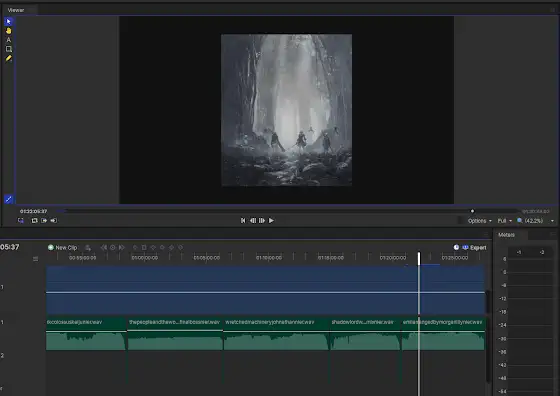Screen dimensions: 560x396
Task: Switch to the Viewer tab
Action: (16, 10)
